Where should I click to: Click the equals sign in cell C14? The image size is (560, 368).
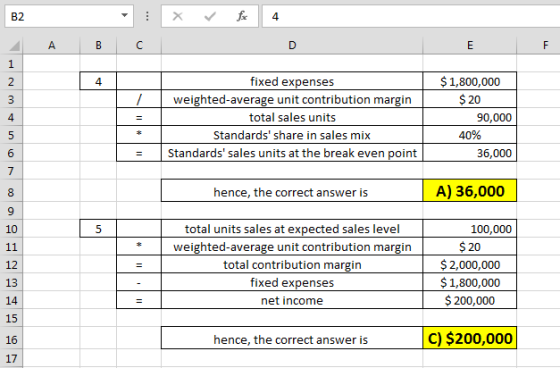pos(139,300)
